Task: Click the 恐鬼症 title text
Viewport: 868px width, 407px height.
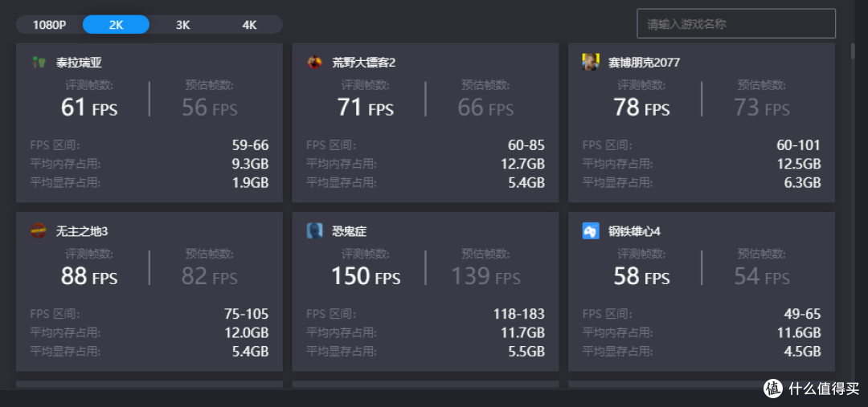Action: pyautogui.click(x=350, y=231)
